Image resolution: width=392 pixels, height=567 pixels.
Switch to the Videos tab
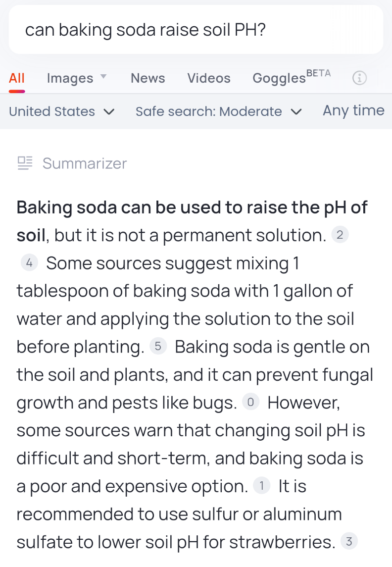pos(209,78)
